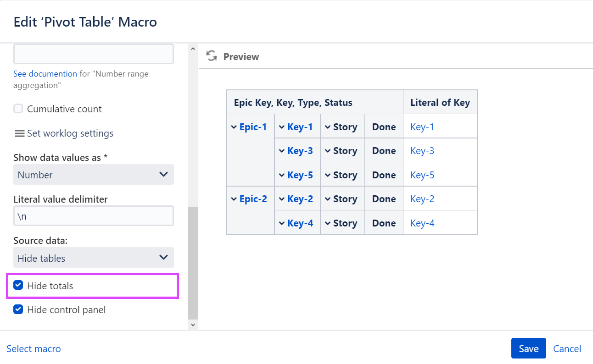Cancel macro editing
The width and height of the screenshot is (593, 364).
(x=567, y=349)
